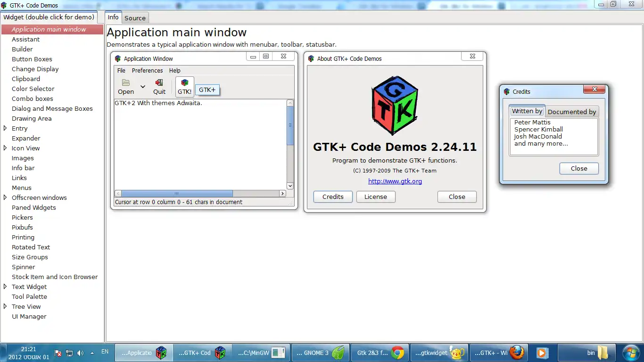Click the scroll right arrow below the text area
644x362 pixels.
tap(283, 194)
